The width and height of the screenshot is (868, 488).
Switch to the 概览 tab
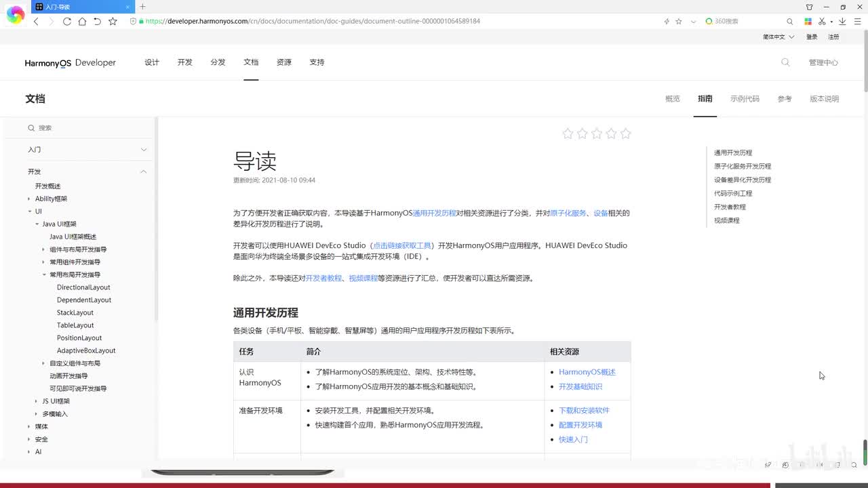(x=673, y=99)
